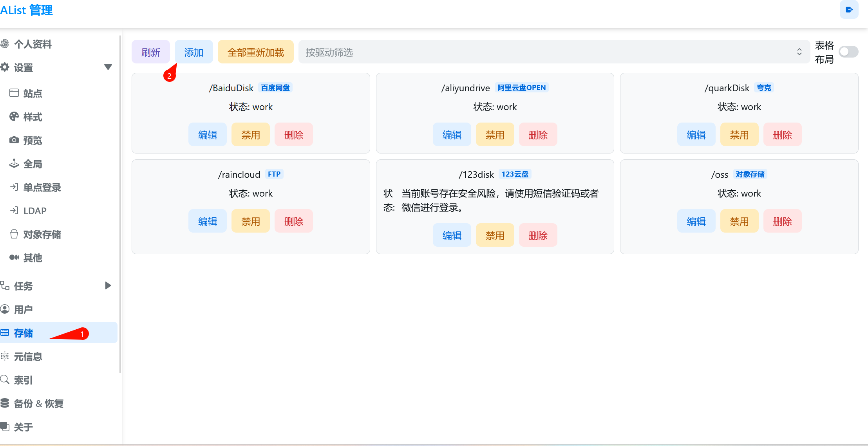Click the database icon beside 备份 & 恢复

5,403
